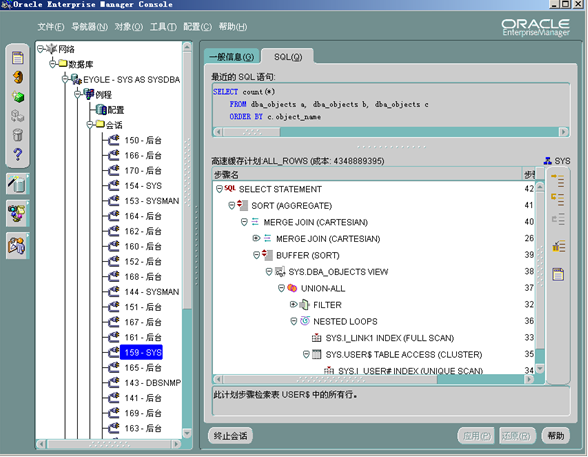Click the grayed step indent icon
The image size is (588, 457).
(558, 219)
